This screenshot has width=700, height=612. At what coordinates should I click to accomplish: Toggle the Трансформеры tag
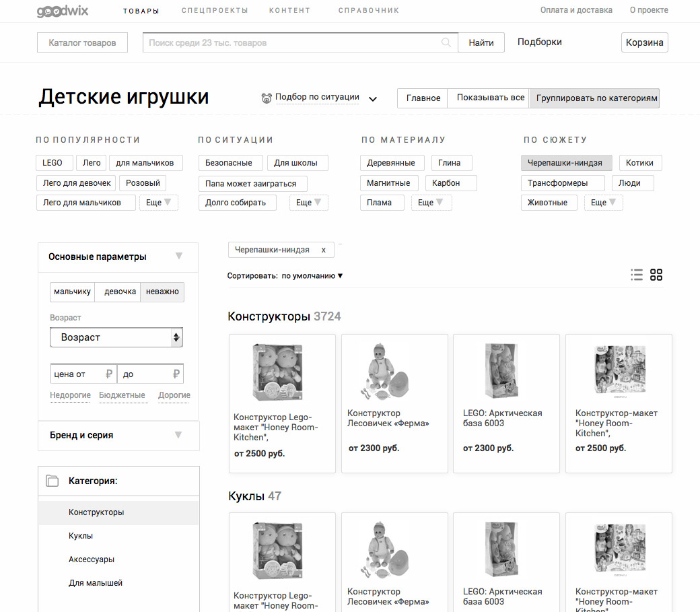click(x=563, y=183)
